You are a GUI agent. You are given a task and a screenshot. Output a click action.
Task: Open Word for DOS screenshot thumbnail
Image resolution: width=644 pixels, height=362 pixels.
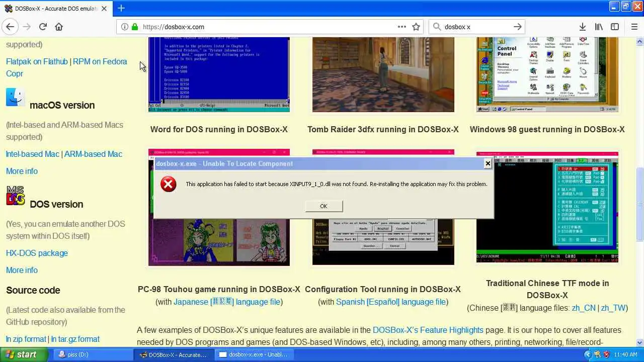219,74
